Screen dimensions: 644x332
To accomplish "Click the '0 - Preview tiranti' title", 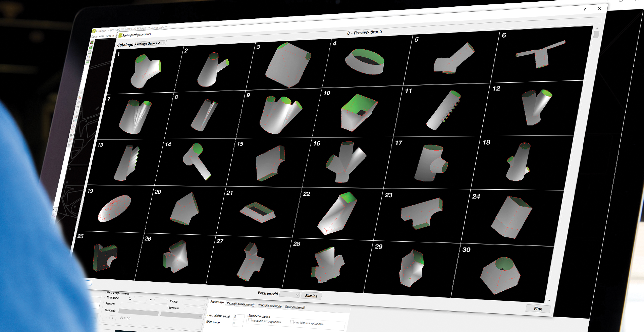I will [x=365, y=33].
